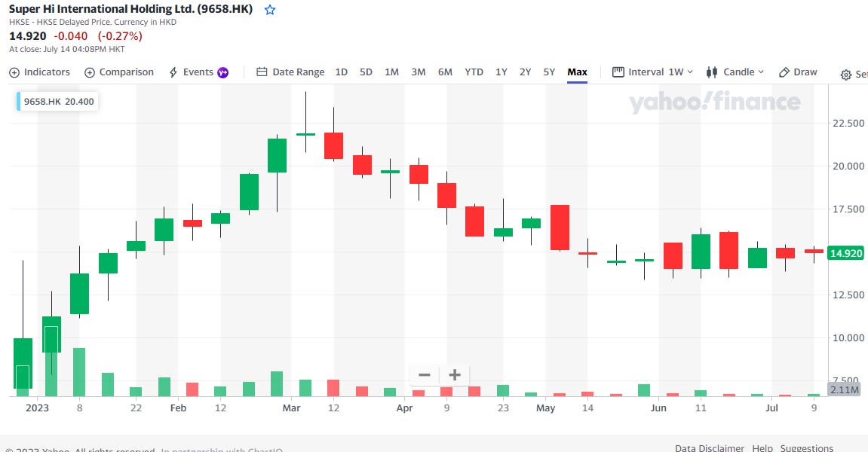Open the Indicators panel

pyautogui.click(x=39, y=72)
